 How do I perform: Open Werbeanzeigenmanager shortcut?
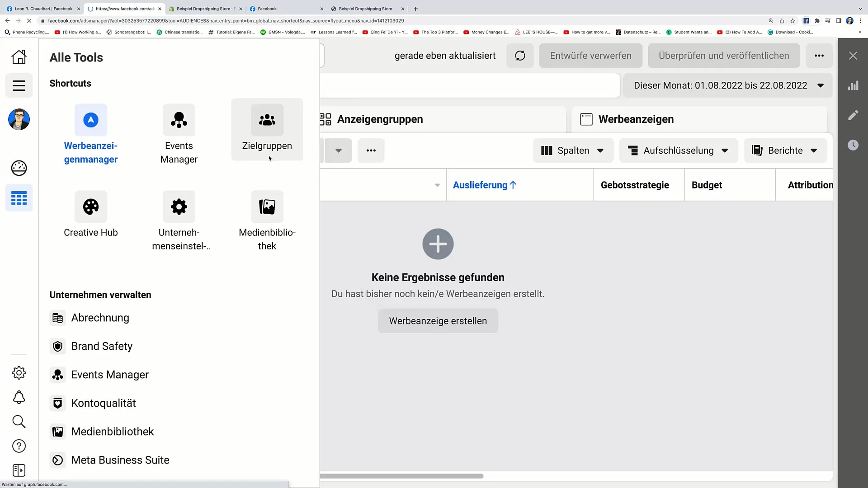coord(90,134)
